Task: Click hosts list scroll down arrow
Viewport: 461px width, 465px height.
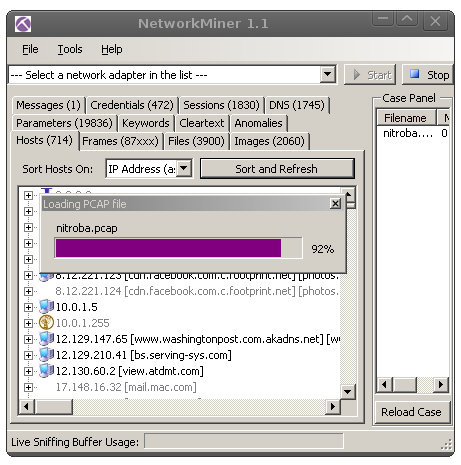Action: click(x=348, y=391)
